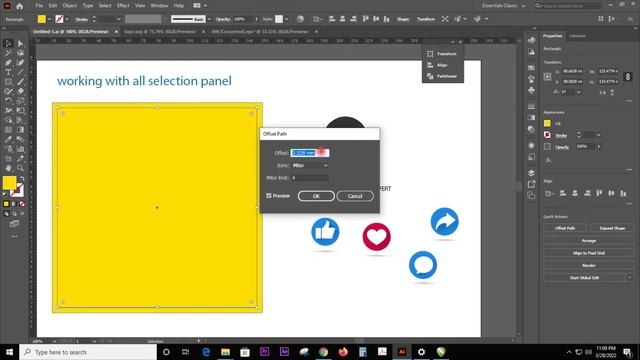640x360 pixels.
Task: Open the Effect menu
Action: 123,6
